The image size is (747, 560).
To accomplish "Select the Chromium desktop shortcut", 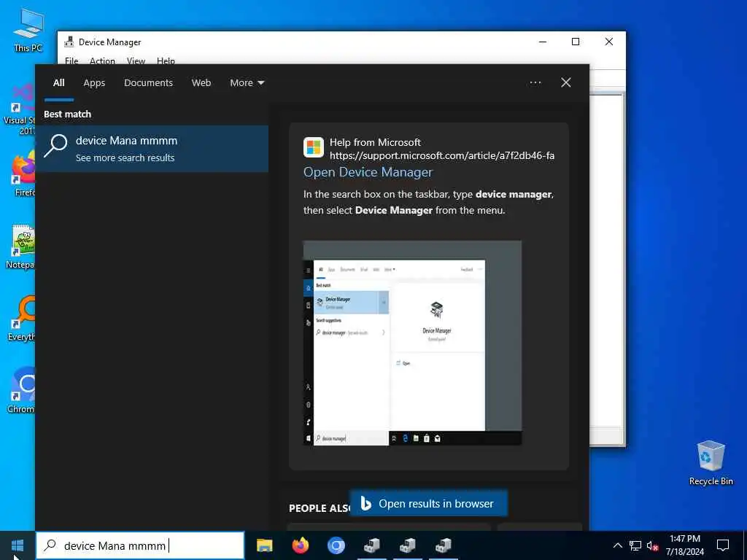I will (21, 391).
